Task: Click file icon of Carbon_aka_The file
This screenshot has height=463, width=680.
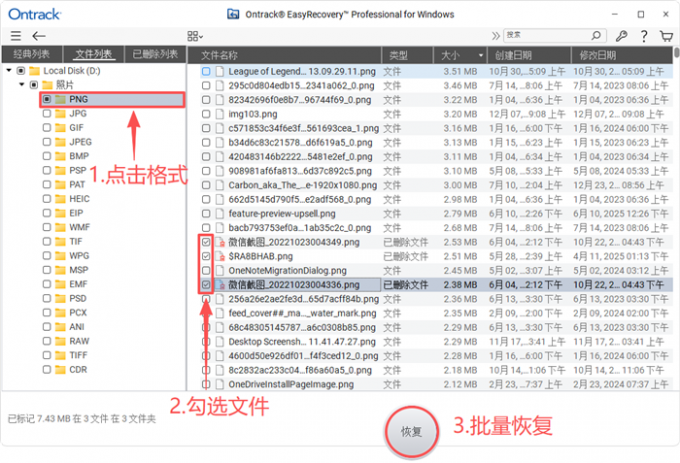Action: 220,185
